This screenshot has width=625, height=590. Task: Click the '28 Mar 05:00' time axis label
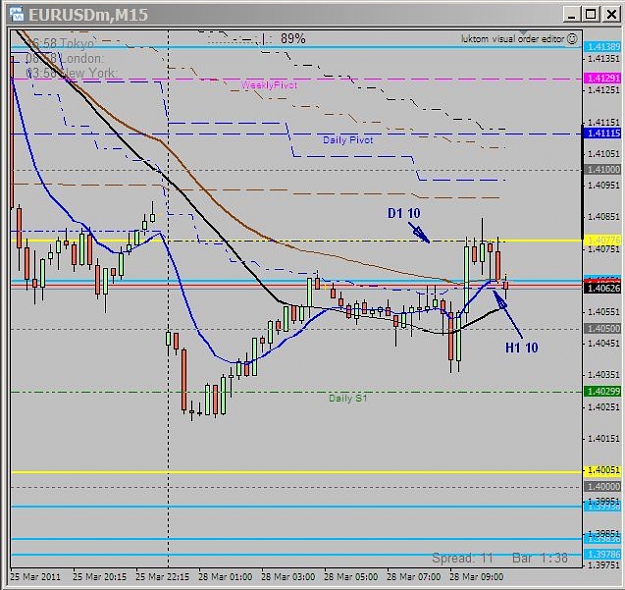tap(351, 577)
